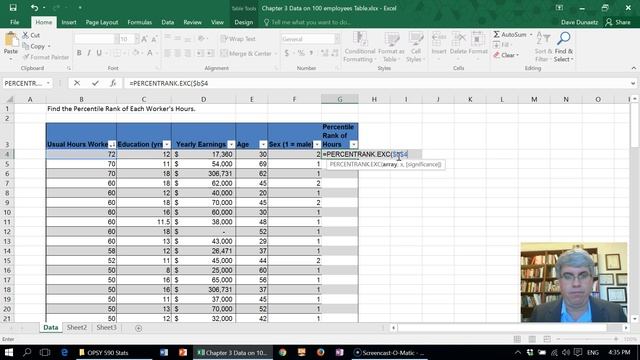Click the Dave Dunaetz account name
Image resolution: width=640 pixels, height=360 pixels.
coord(579,22)
